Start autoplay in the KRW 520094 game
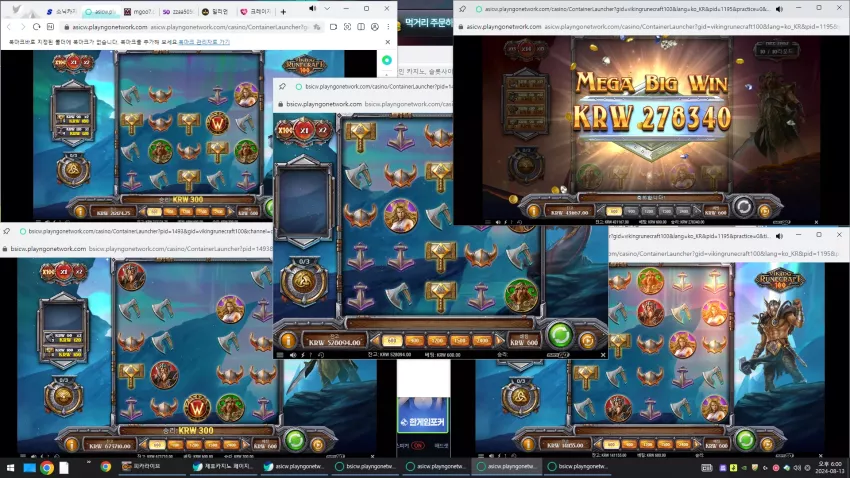The width and height of the screenshot is (850, 478). 588,340
